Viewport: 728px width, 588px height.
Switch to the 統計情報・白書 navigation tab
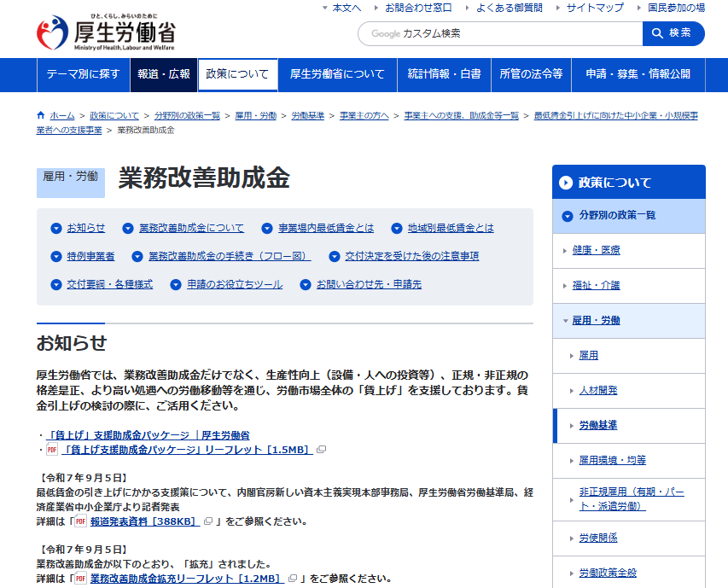[443, 75]
